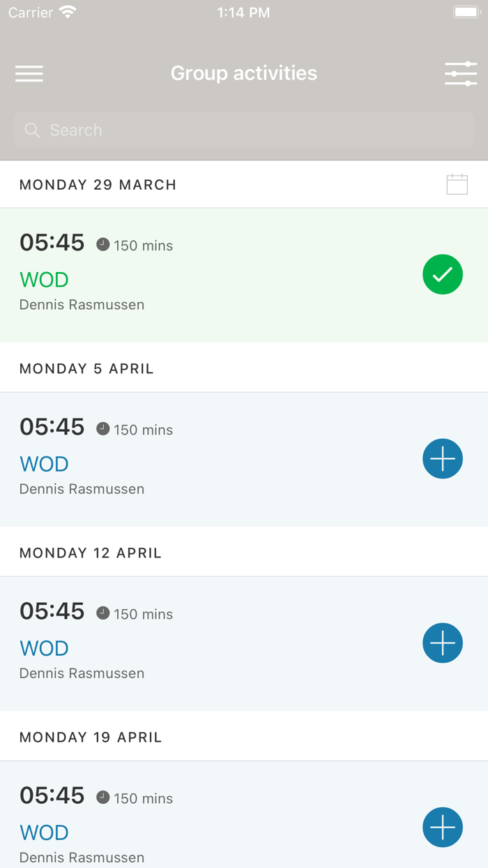488x868 pixels.
Task: Select the Monday 5 April date header
Action: pyautogui.click(x=86, y=368)
